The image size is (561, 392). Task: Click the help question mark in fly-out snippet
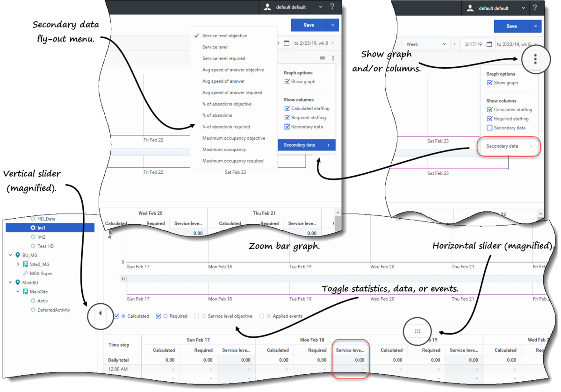(x=332, y=7)
